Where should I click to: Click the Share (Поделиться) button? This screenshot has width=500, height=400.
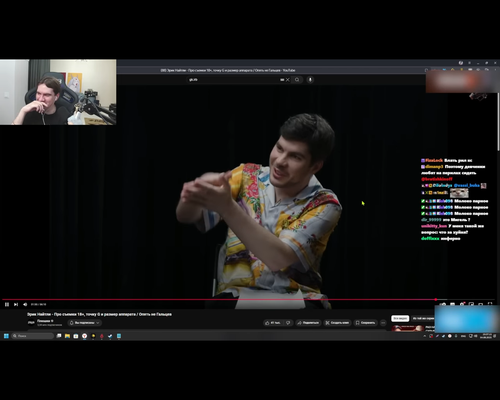pyautogui.click(x=308, y=323)
